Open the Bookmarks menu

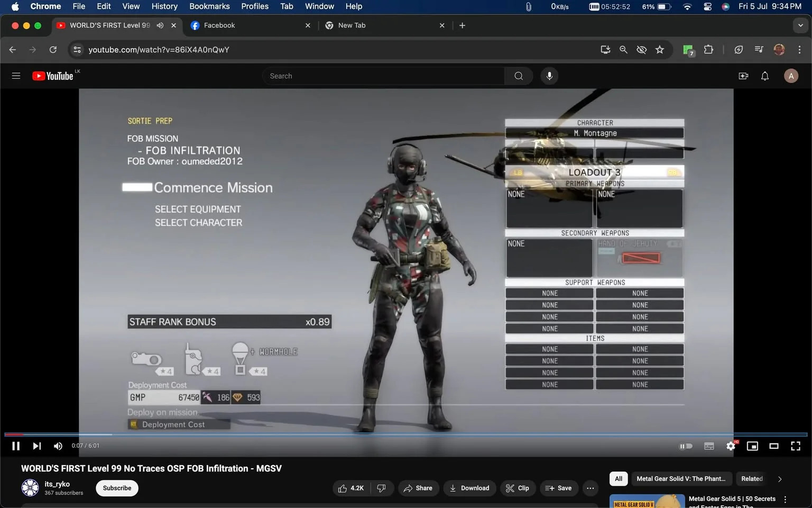pos(209,6)
